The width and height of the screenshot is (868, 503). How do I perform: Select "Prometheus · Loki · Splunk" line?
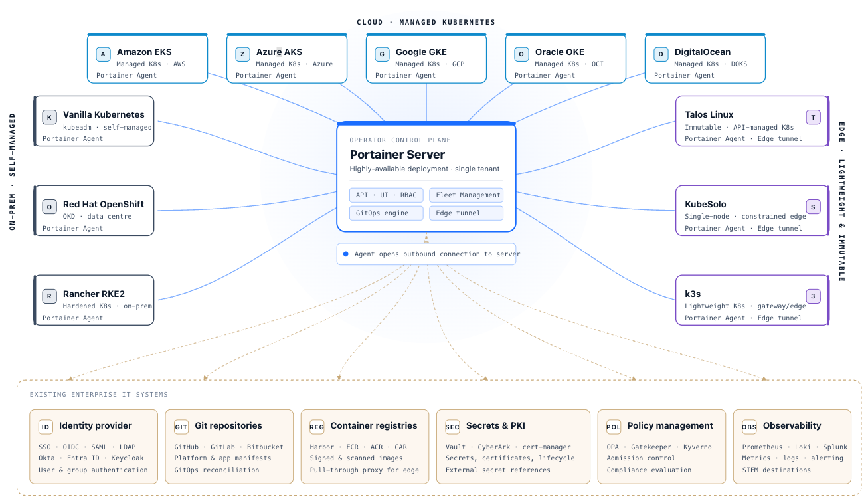coord(795,447)
